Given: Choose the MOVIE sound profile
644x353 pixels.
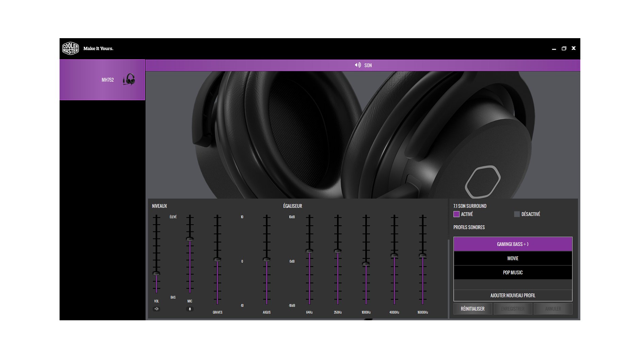Looking at the screenshot, I should tap(513, 258).
